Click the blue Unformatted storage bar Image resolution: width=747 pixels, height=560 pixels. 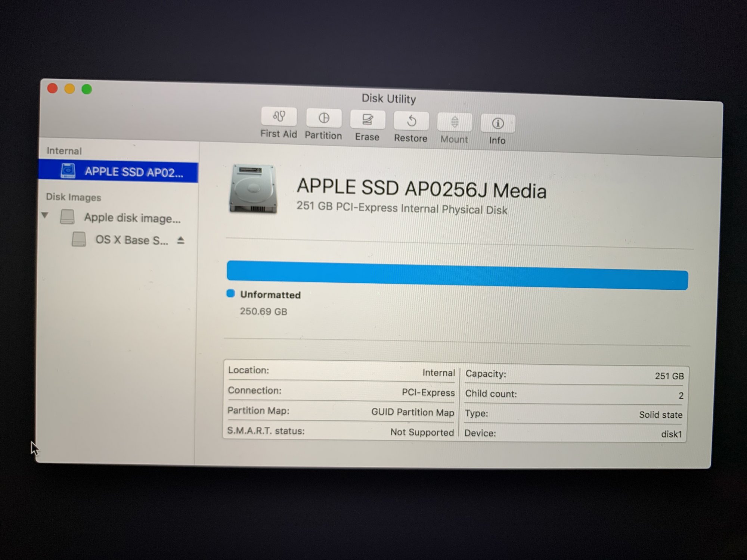[457, 276]
